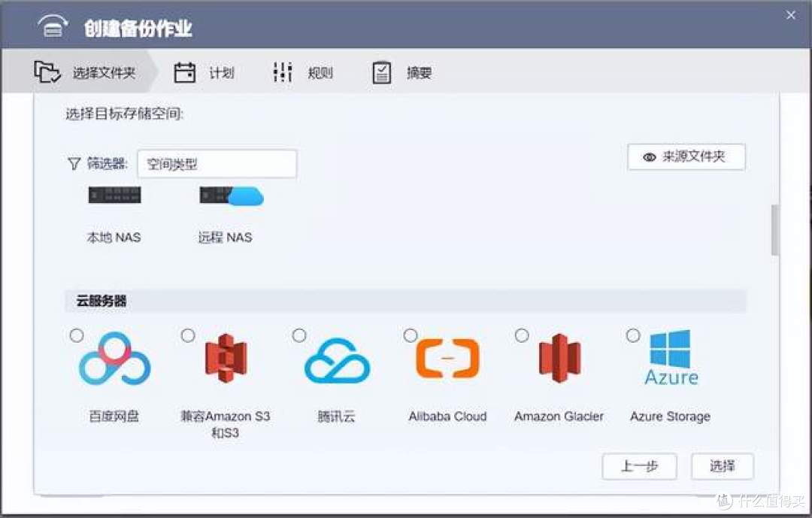Screen dimensions: 812x518
Task: Open the 空间类型 filter dropdown
Action: pyautogui.click(x=217, y=164)
